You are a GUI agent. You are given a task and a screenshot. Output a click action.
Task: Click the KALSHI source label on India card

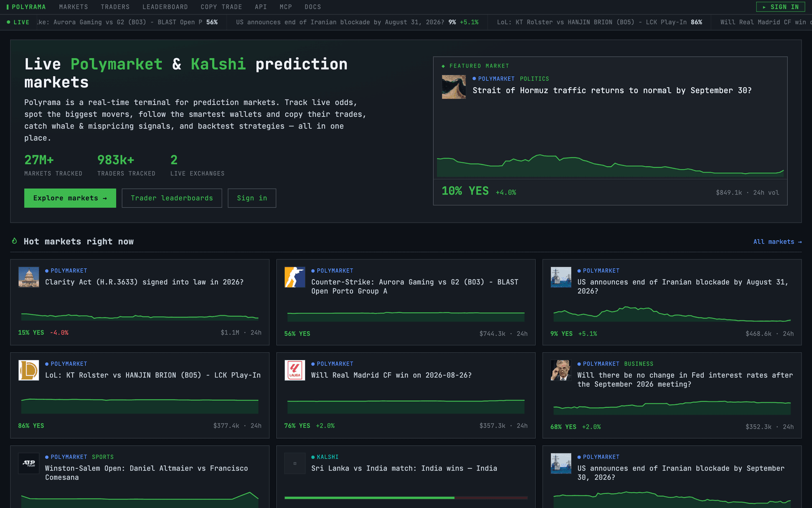click(x=325, y=457)
